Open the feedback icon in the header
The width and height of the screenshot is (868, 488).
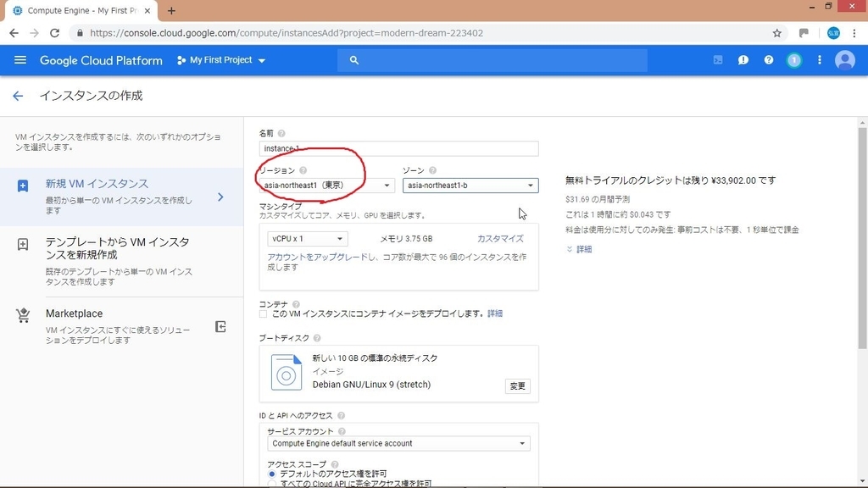[x=743, y=60]
